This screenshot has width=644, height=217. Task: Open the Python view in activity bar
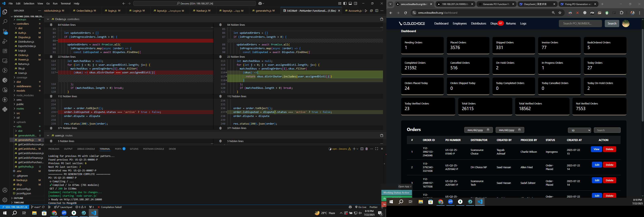pyautogui.click(x=5, y=109)
